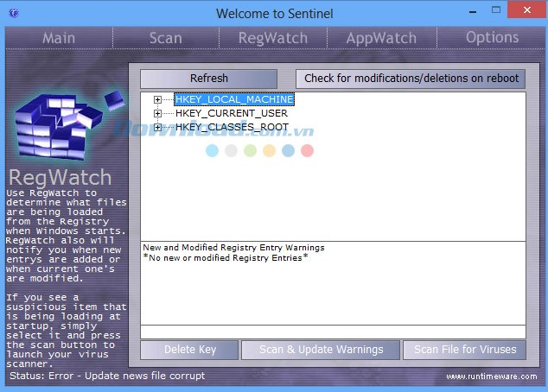
Task: Select the HKEY_LOCAL_MACHINE registry entry
Action: 233,99
